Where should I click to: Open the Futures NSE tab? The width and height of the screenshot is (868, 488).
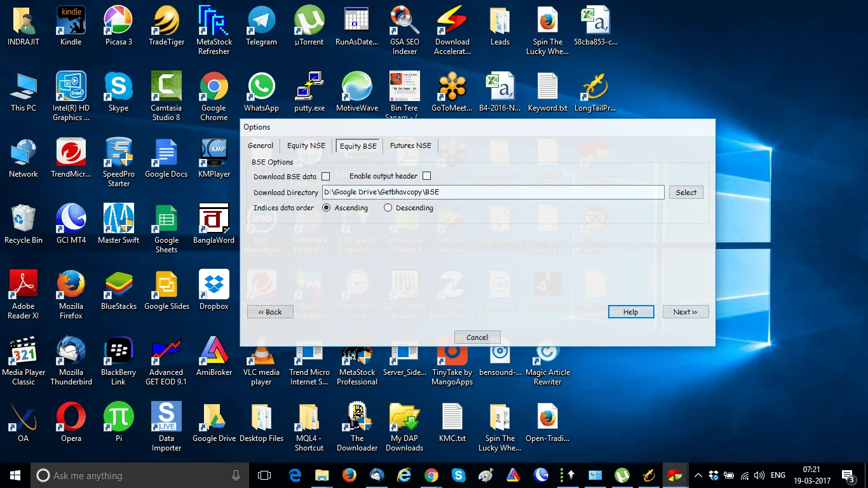click(410, 146)
